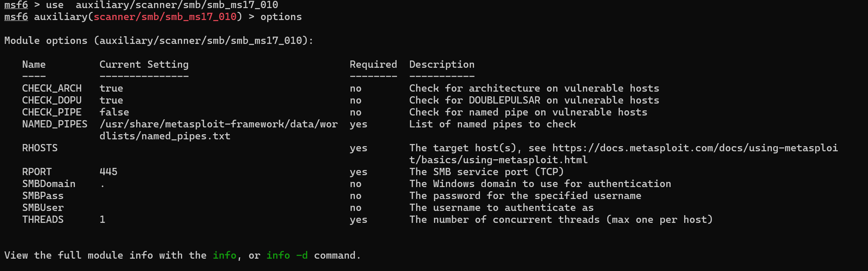Click the CHECK_PIPE false setting value

click(x=114, y=112)
